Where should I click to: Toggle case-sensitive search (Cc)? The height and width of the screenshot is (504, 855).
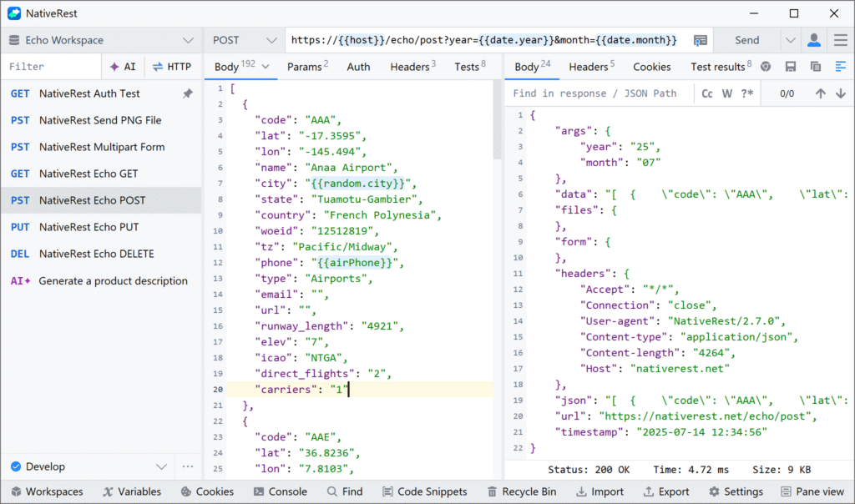coord(707,93)
